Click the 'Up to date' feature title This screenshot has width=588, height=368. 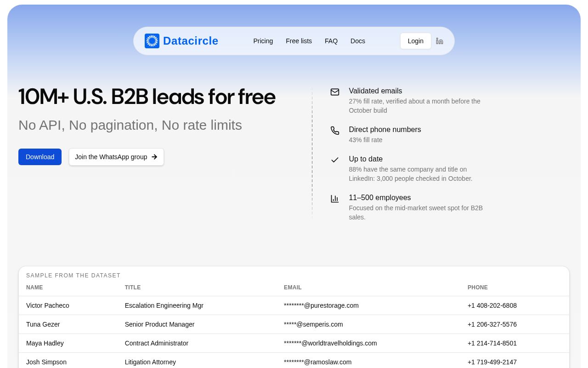(366, 159)
